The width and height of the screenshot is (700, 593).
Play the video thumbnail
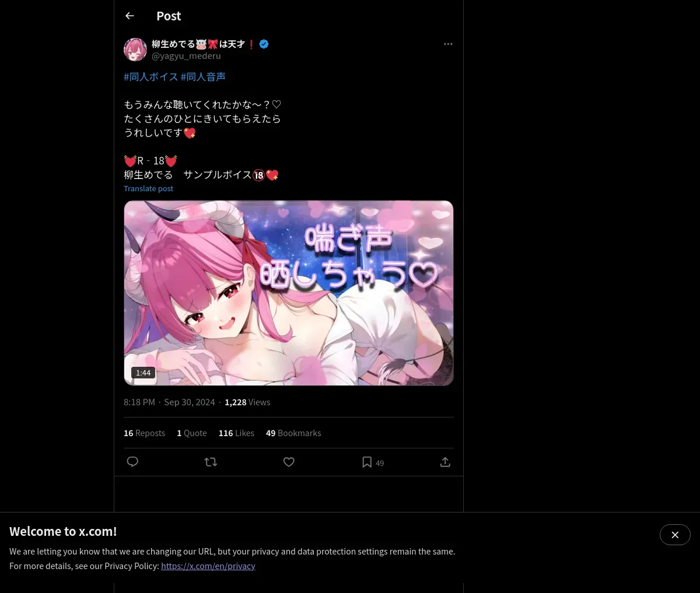click(289, 293)
